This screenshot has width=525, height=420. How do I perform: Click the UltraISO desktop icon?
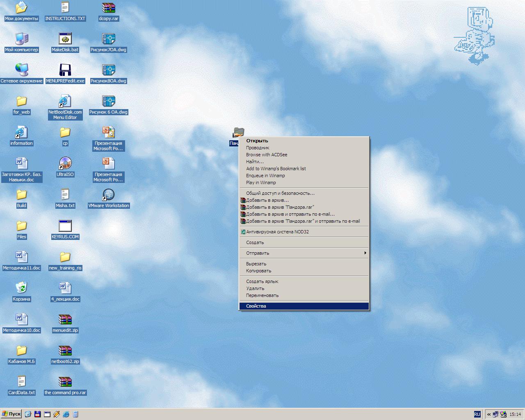65,164
